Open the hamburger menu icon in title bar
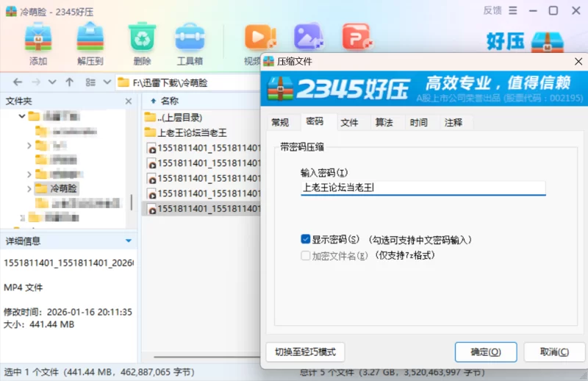Screen dimensions: 588x381 pos(512,10)
